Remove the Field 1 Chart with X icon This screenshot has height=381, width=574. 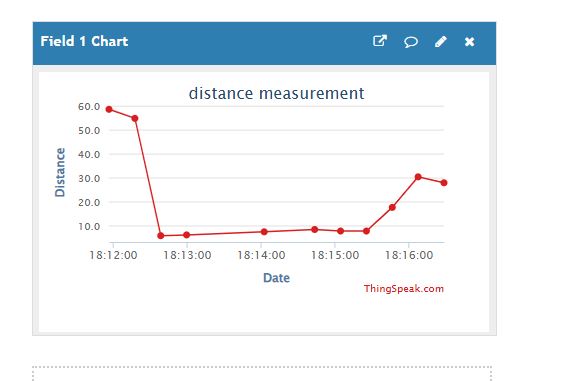(x=469, y=41)
